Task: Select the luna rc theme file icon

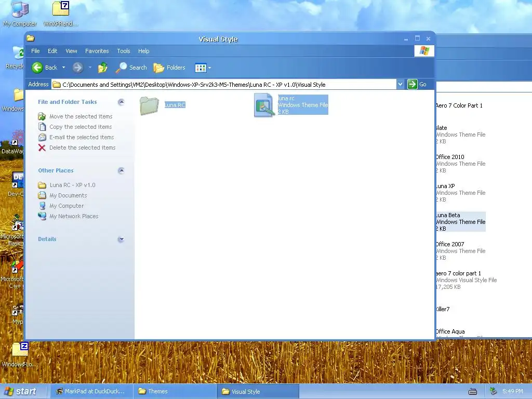Action: [x=264, y=105]
